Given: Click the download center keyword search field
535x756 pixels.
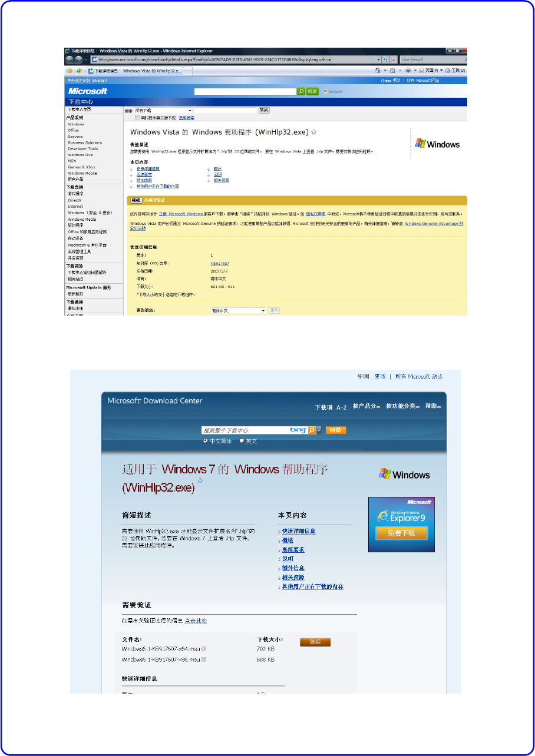Looking at the screenshot, I should tap(226, 110).
